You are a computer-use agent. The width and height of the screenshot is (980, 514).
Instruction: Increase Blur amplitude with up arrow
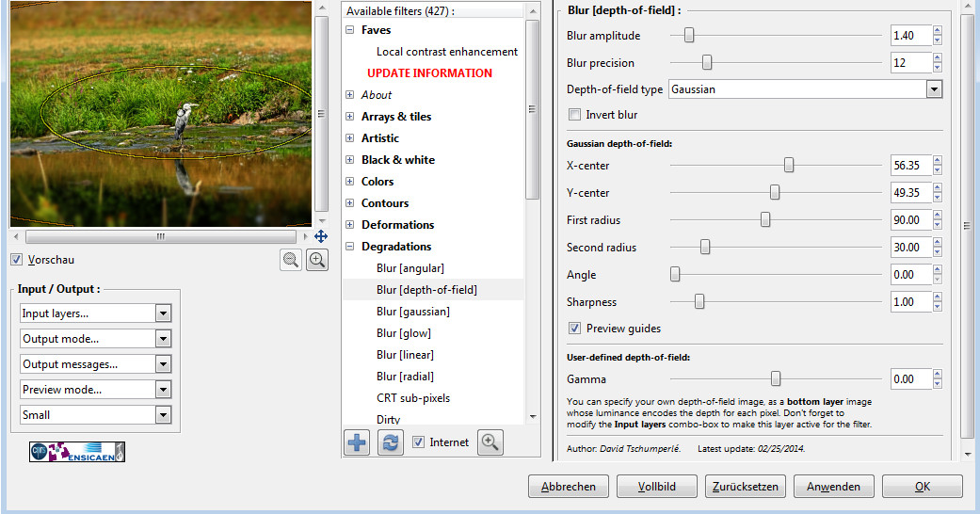937,31
